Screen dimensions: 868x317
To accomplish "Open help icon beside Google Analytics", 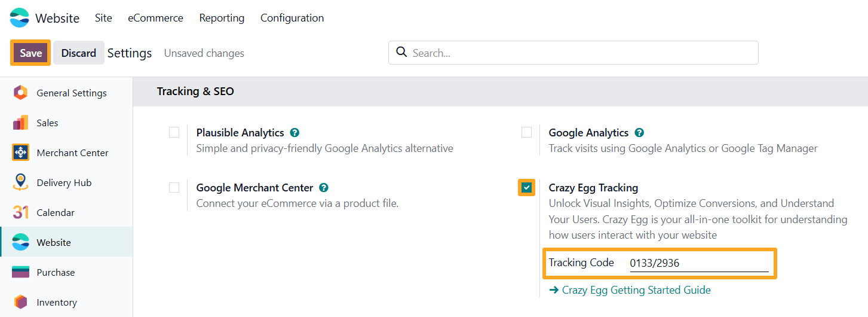I will [x=639, y=133].
